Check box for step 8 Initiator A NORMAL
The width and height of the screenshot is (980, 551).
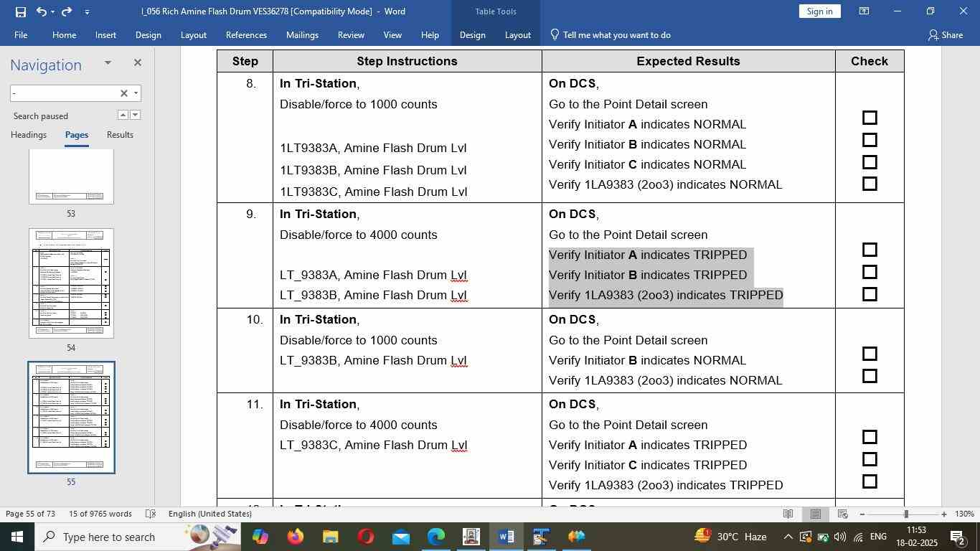point(870,118)
